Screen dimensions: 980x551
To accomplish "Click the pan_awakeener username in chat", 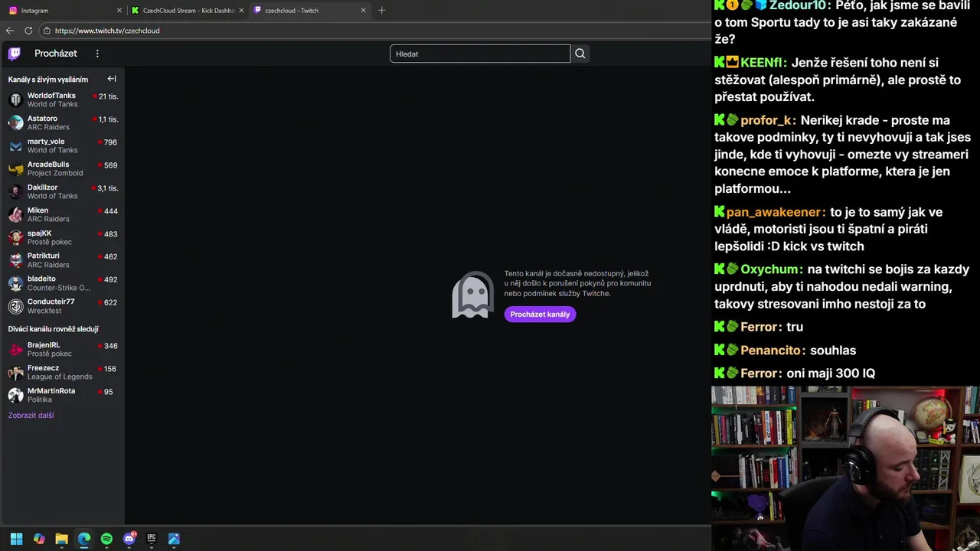I will (x=773, y=212).
